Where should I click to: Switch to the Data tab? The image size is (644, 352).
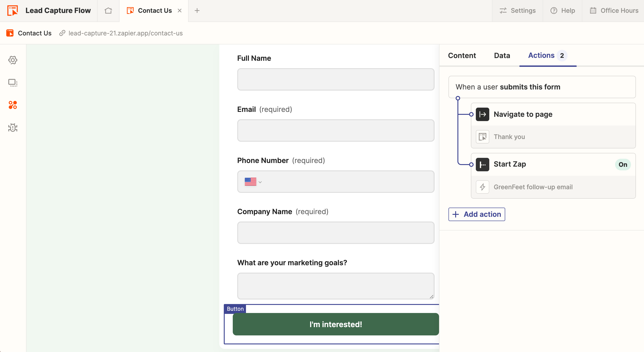(502, 56)
